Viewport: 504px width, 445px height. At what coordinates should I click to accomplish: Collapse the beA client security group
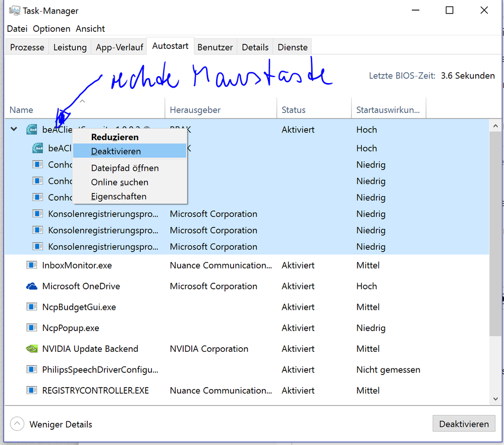pyautogui.click(x=14, y=130)
